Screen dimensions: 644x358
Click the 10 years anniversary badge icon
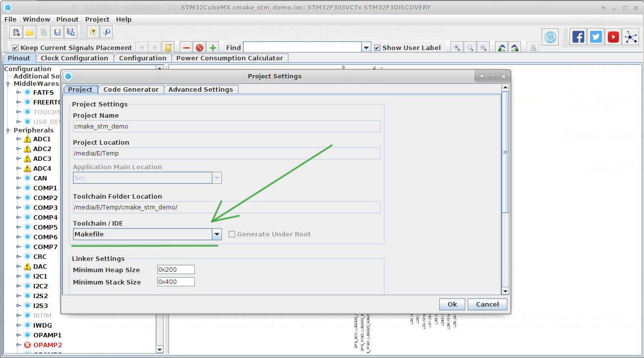(550, 37)
